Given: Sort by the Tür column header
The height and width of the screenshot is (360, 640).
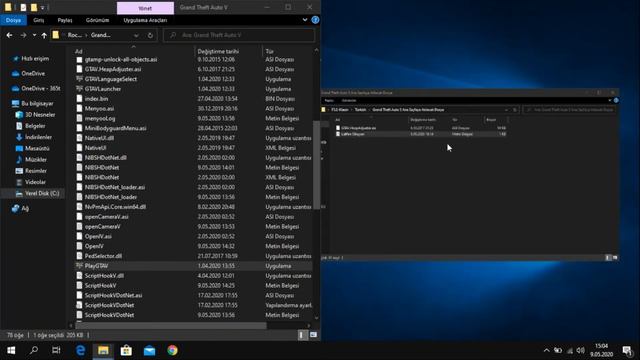Looking at the screenshot, I should tap(269, 51).
